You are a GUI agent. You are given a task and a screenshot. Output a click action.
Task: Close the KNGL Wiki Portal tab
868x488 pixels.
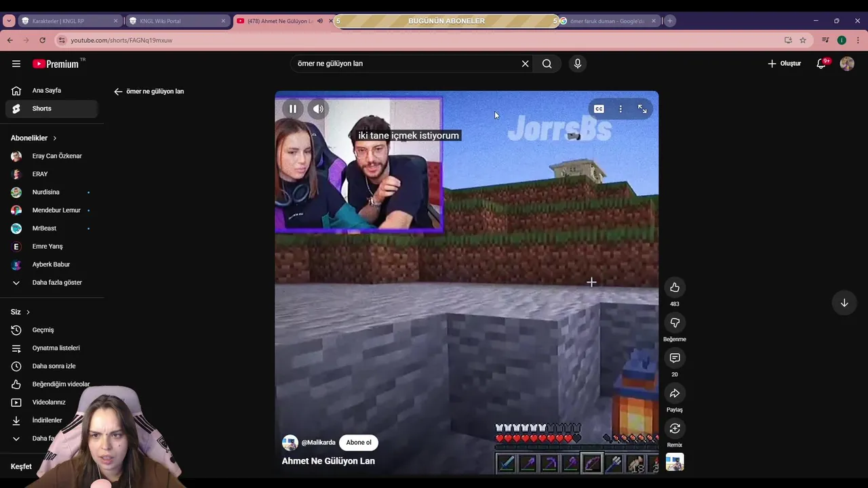[223, 21]
